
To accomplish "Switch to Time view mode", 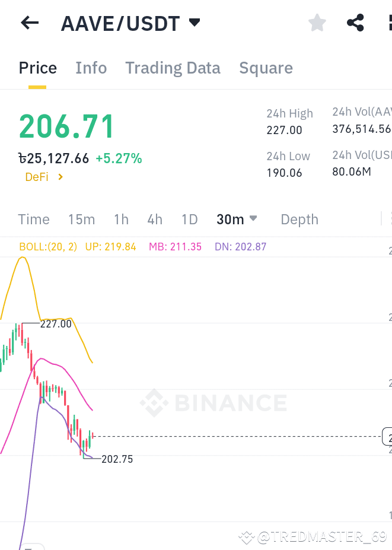I will click(x=33, y=219).
